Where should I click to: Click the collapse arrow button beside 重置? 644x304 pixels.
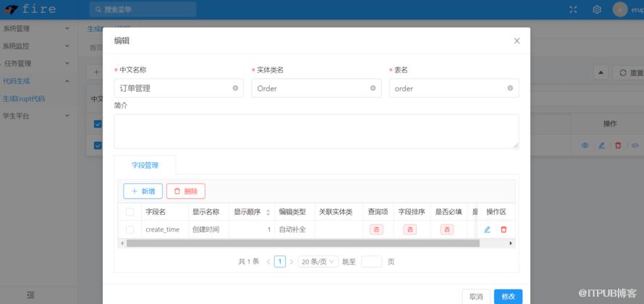pyautogui.click(x=601, y=72)
